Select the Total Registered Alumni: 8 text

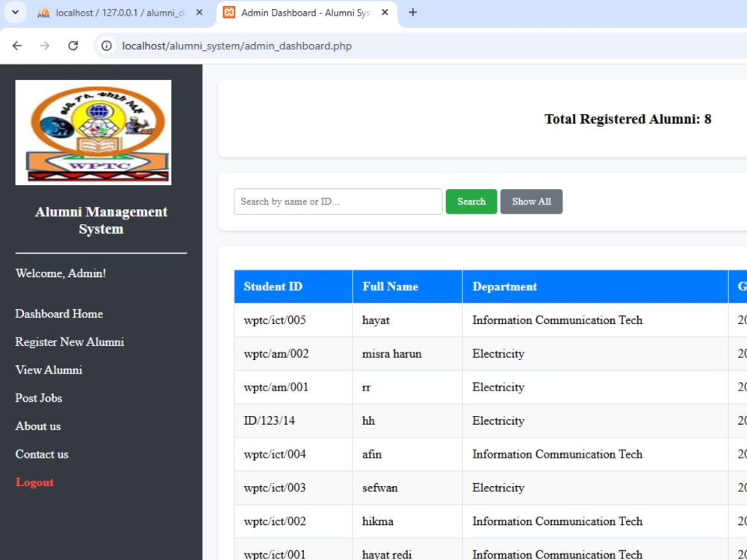627,119
